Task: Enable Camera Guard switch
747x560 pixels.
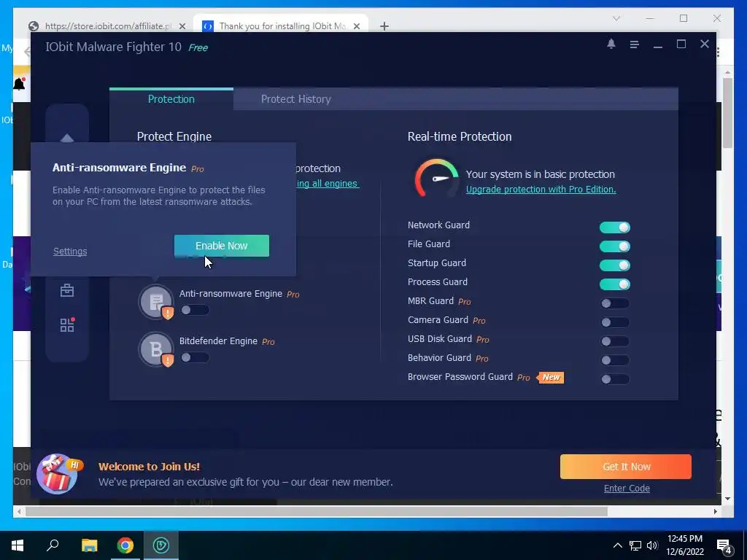Action: tap(614, 322)
